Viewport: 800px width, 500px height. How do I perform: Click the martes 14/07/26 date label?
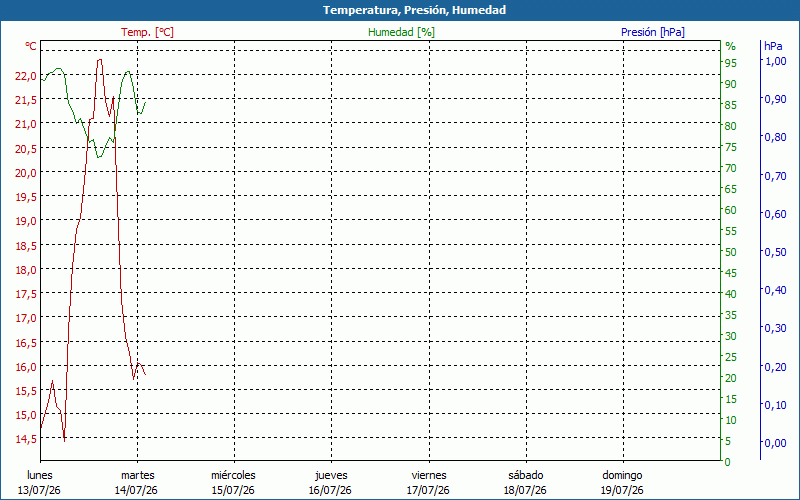(x=136, y=483)
